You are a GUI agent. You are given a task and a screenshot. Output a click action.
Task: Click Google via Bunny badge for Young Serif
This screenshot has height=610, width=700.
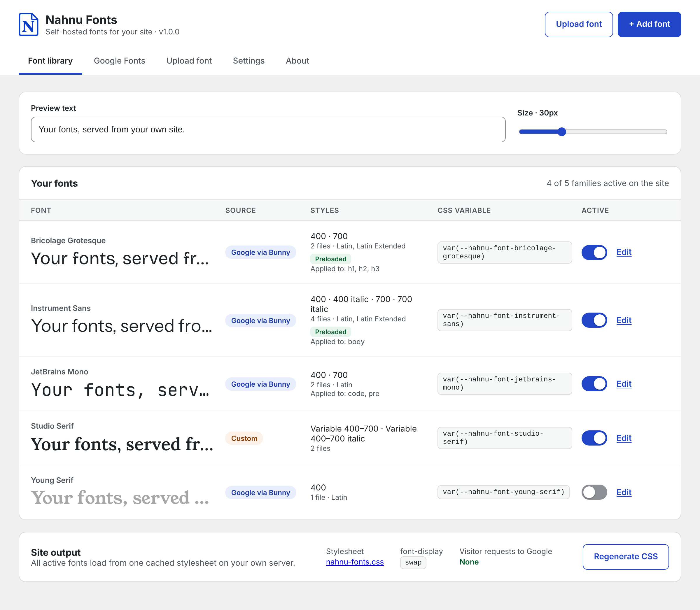(x=260, y=492)
